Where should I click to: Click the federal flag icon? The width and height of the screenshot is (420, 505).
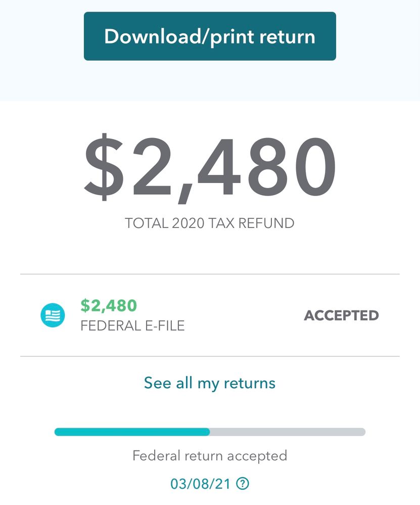click(53, 315)
